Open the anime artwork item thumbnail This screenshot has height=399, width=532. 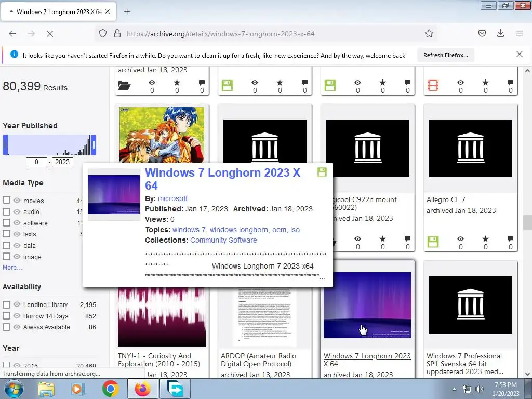point(162,135)
